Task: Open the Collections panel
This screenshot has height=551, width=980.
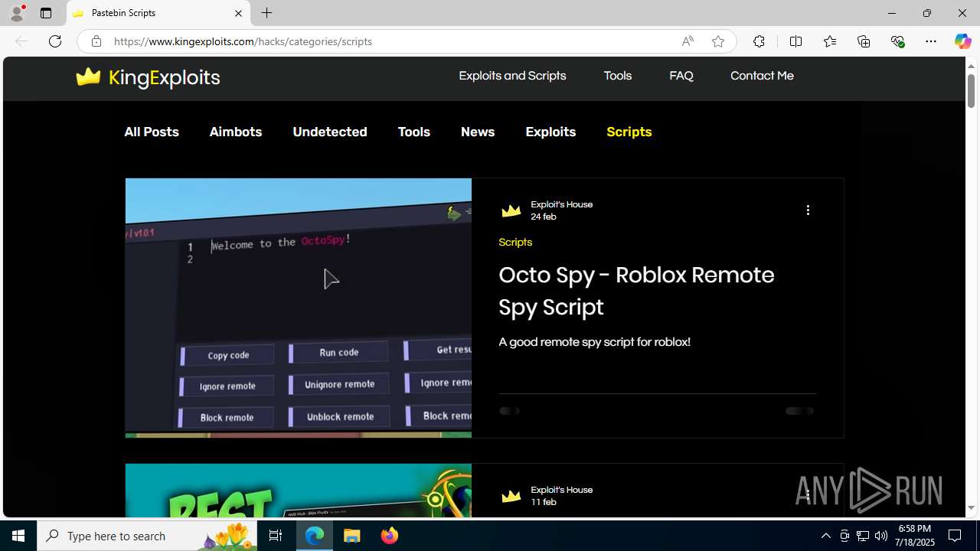Action: pyautogui.click(x=864, y=41)
